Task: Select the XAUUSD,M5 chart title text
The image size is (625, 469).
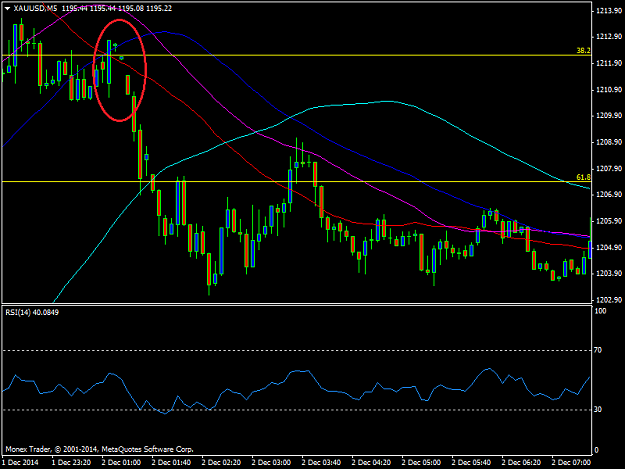Action: [x=35, y=8]
